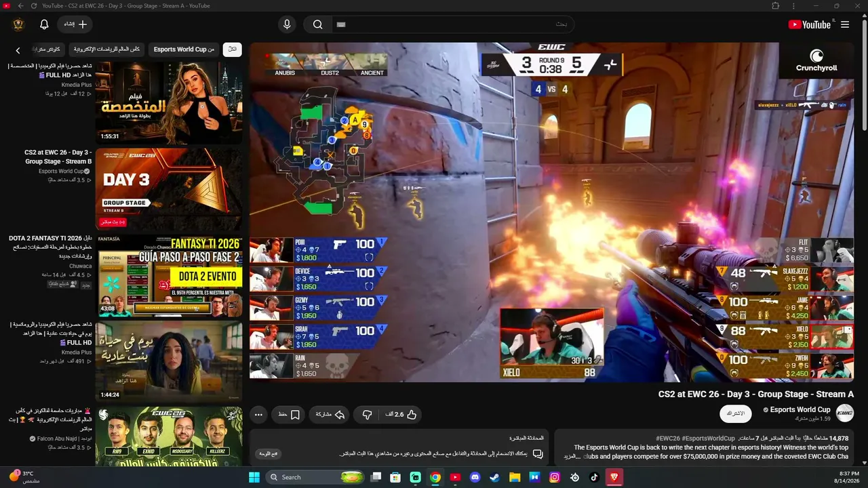Open more actions three-dot menu

coord(258,415)
